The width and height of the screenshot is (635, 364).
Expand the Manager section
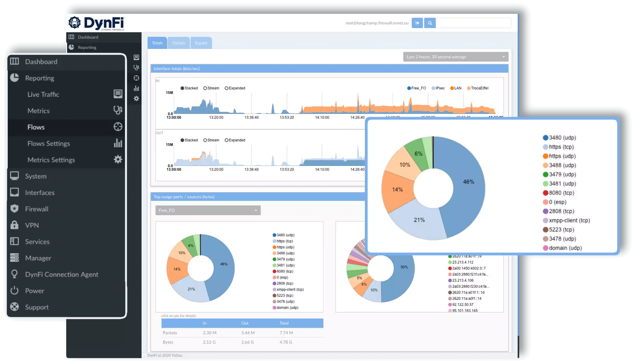pos(38,259)
